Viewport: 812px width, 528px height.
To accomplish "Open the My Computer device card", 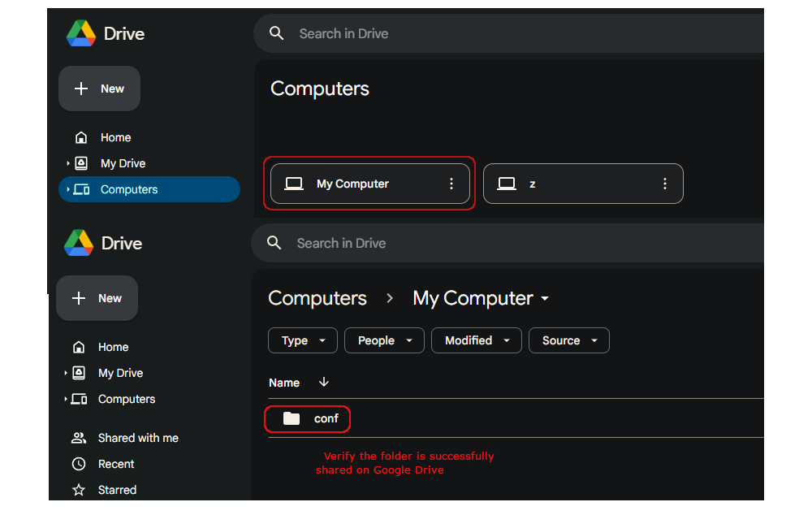I will pos(370,184).
